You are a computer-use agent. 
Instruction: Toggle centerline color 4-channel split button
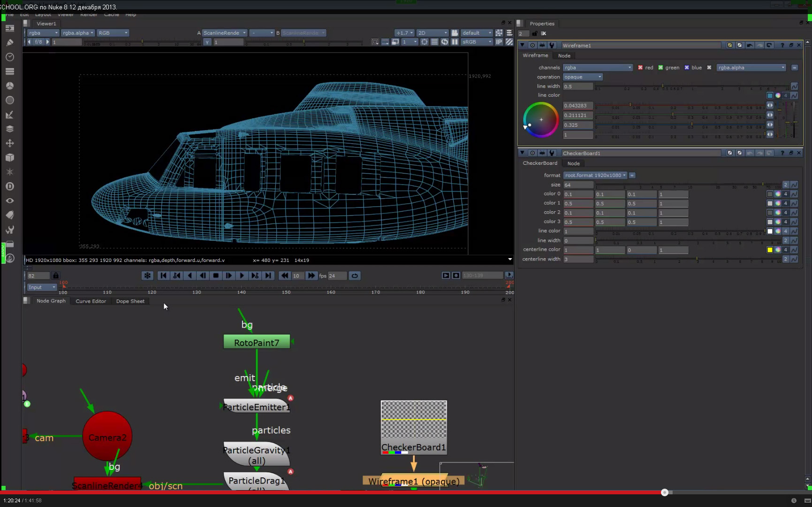tap(786, 250)
